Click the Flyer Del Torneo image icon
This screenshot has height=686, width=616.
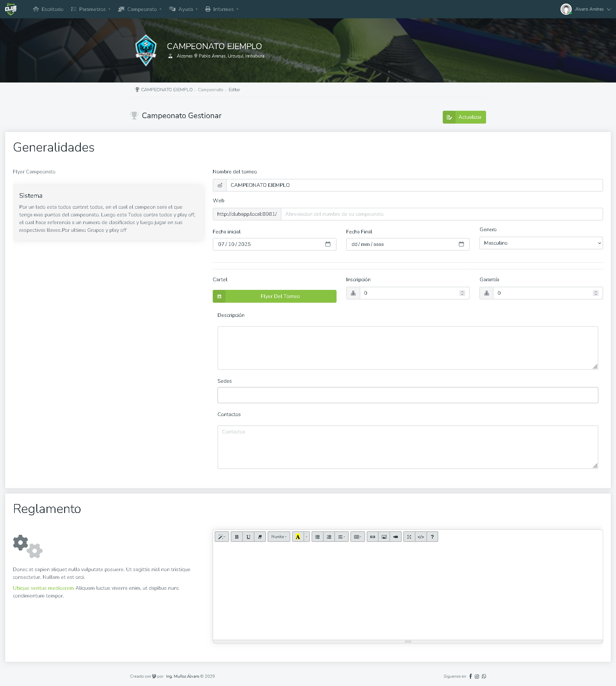[x=219, y=296]
